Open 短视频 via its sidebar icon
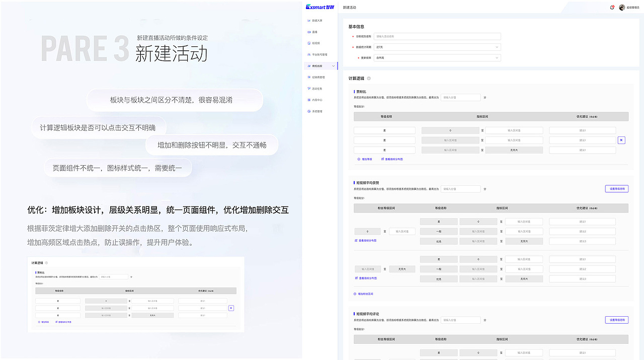 pos(309,43)
